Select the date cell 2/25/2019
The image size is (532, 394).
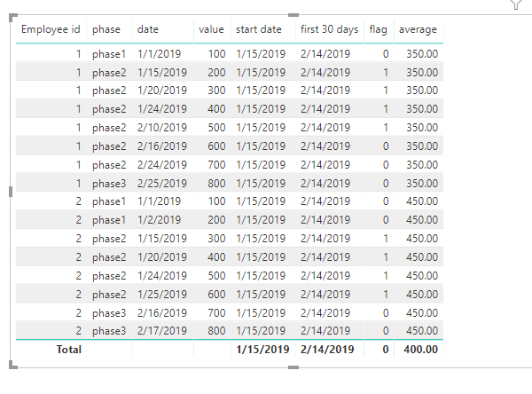(162, 184)
